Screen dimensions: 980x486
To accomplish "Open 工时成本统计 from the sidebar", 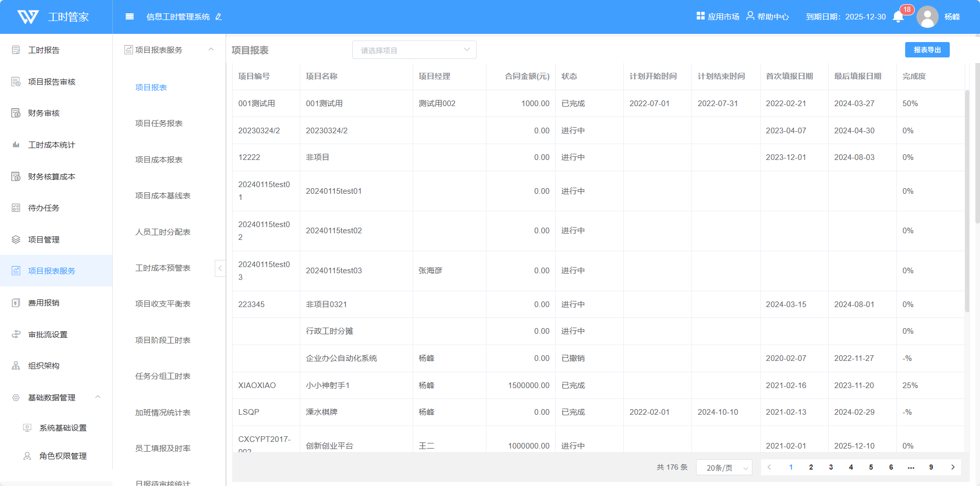I will pos(51,145).
